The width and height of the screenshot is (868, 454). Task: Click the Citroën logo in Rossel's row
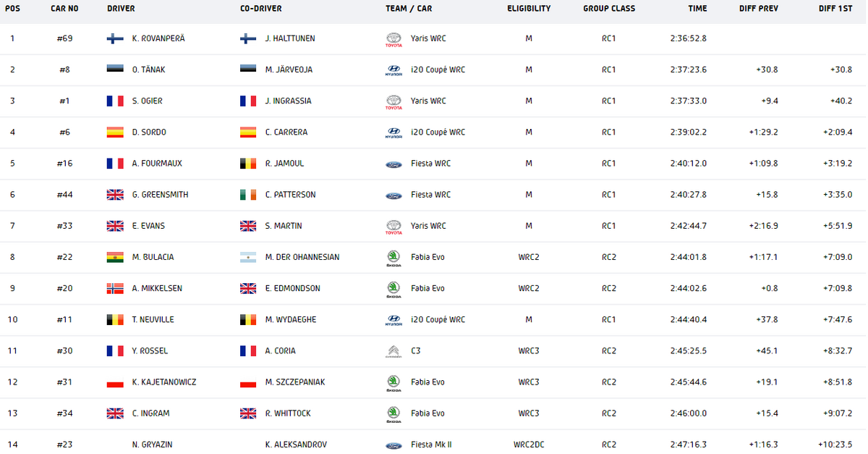tap(393, 351)
